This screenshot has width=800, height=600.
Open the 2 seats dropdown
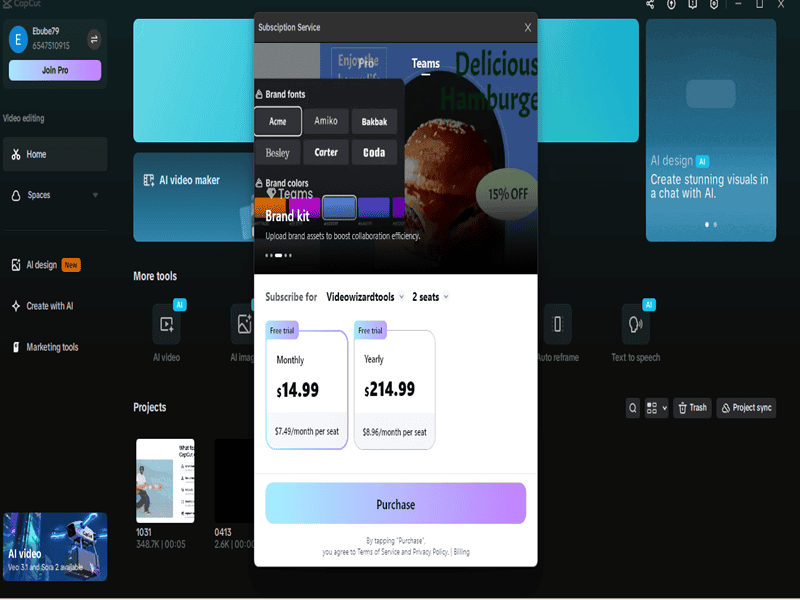(430, 297)
